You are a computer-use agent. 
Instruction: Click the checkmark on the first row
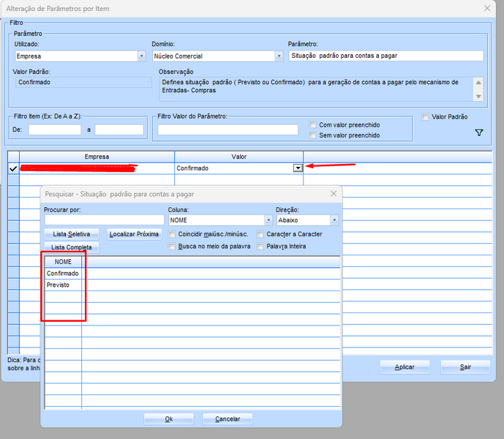[13, 168]
